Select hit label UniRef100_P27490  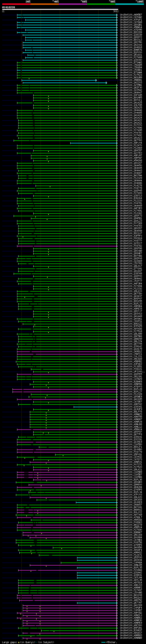coord(131,530)
